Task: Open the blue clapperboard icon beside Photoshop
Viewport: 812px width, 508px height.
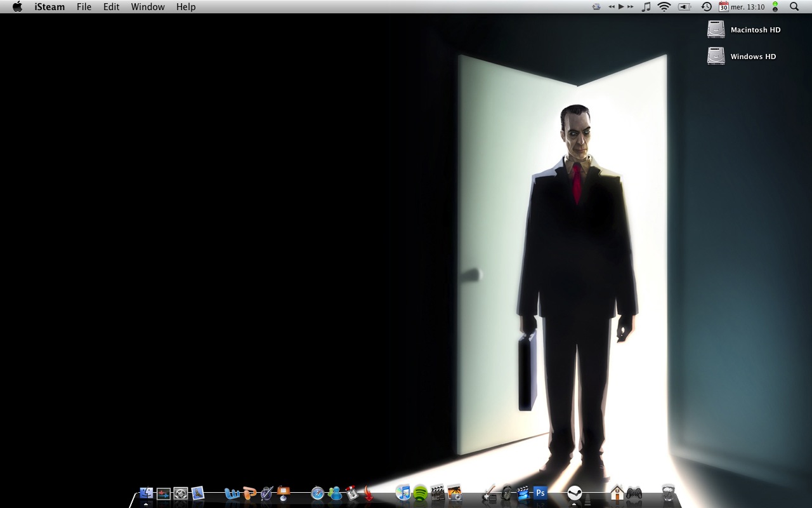Action: (523, 493)
